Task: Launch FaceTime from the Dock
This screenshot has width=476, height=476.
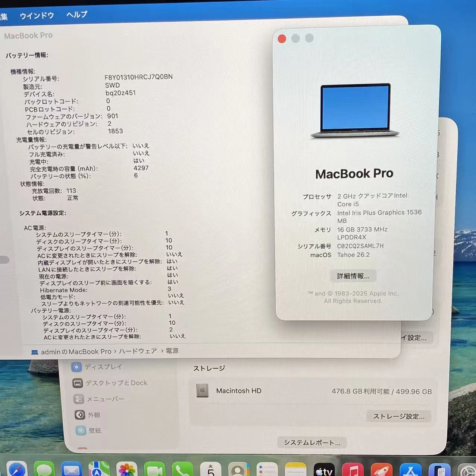Action: click(x=154, y=470)
